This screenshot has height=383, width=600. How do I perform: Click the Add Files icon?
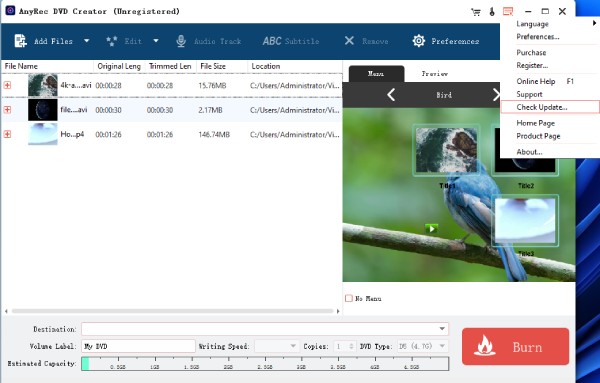click(20, 41)
